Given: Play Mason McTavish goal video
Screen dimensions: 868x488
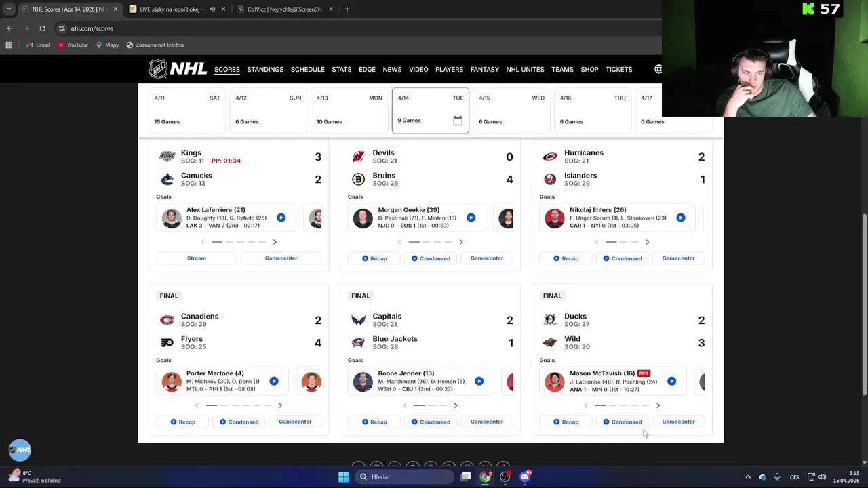Looking at the screenshot, I should pos(671,381).
